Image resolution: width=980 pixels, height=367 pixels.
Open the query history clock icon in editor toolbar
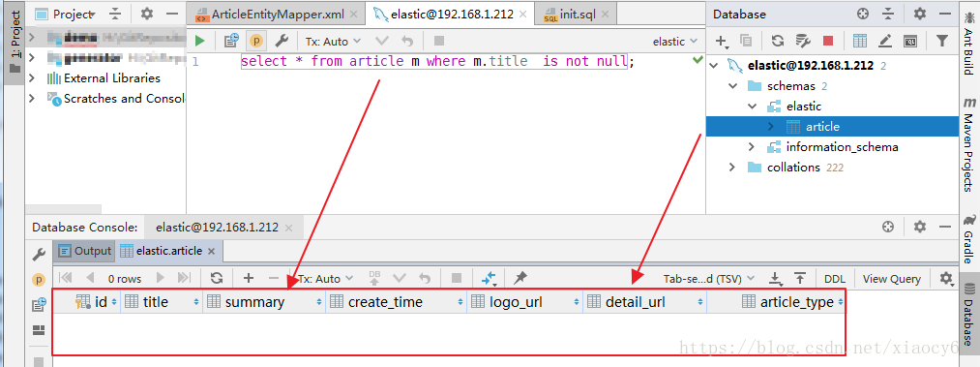[x=232, y=42]
